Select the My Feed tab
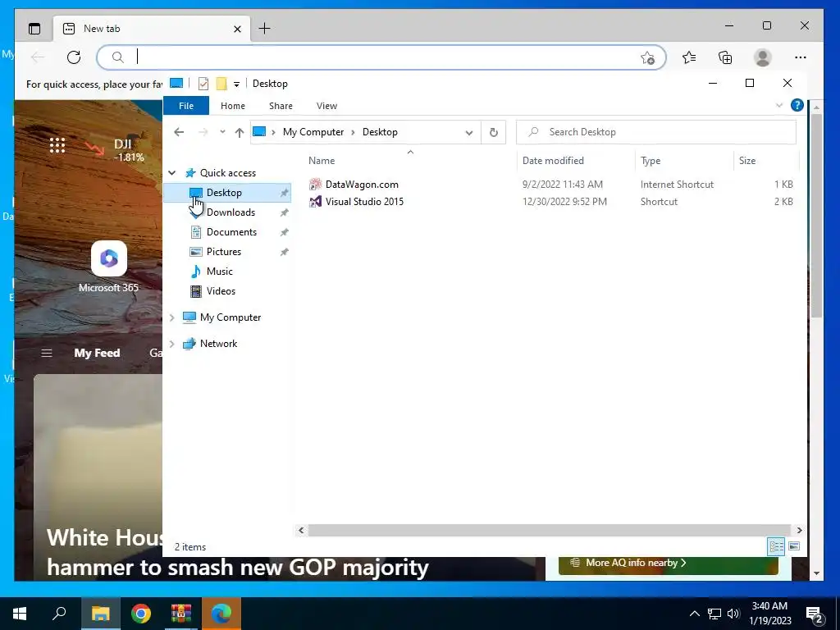 tap(97, 353)
